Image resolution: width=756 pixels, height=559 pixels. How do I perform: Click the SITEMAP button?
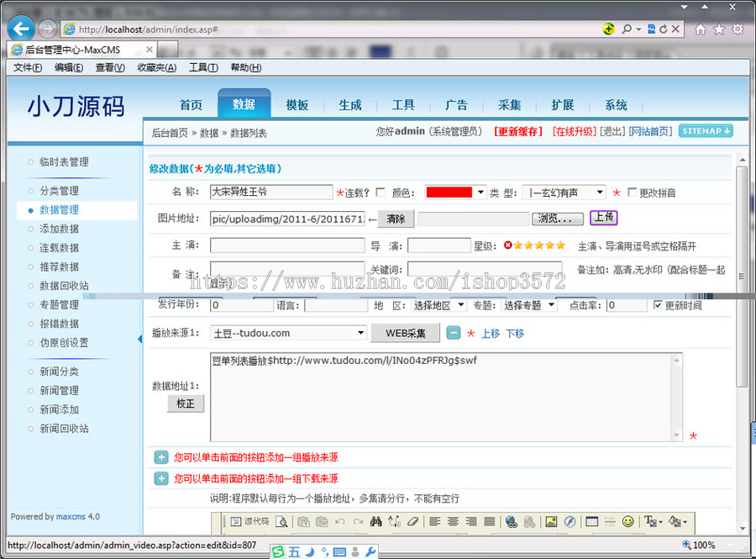(706, 131)
